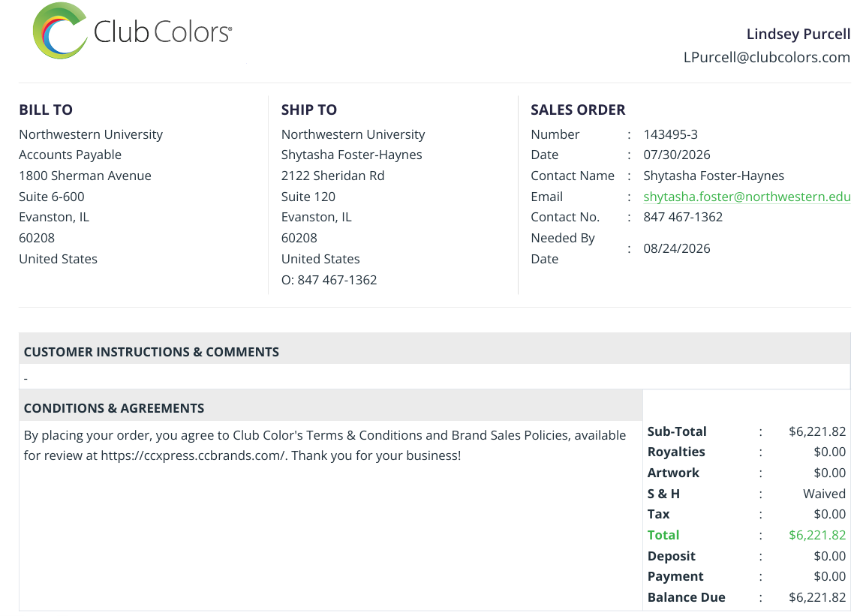Click Shytasha Foster-Haynes in ship-to address
Screen dimensions: 857x616
point(351,155)
